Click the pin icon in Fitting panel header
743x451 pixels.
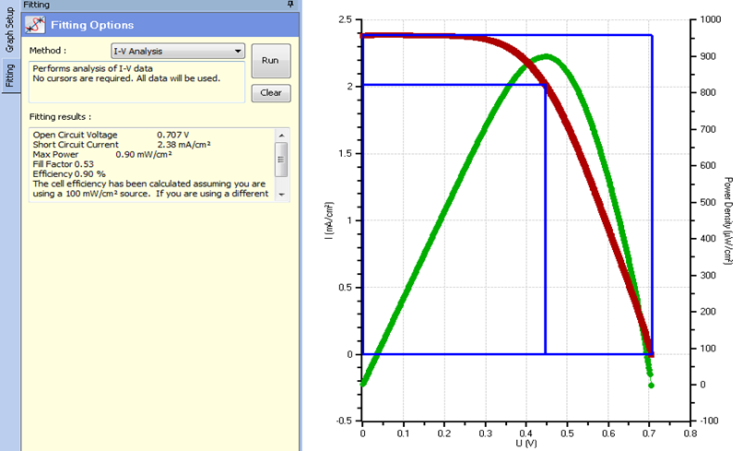(290, 5)
